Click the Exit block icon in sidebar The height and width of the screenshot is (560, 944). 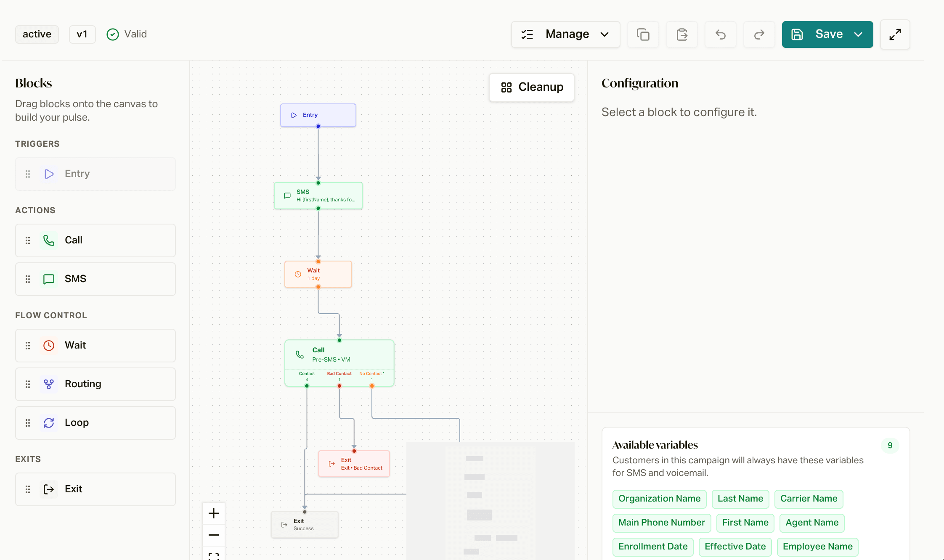pos(49,489)
